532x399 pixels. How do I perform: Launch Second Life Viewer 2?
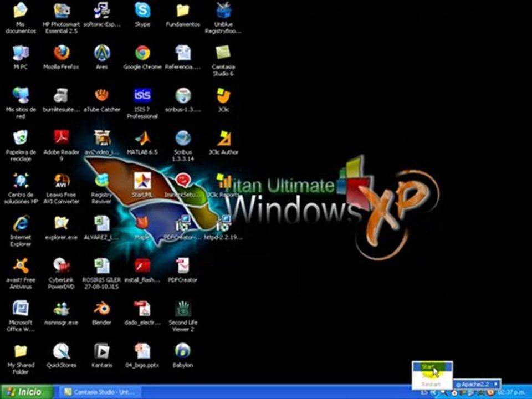click(183, 316)
